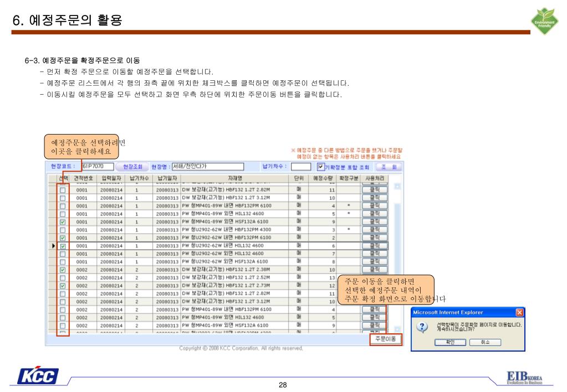Click cell 'DW 보강재(고기능) HBF132 1.2T 2.52M'
567x392 pixels.
pyautogui.click(x=235, y=278)
